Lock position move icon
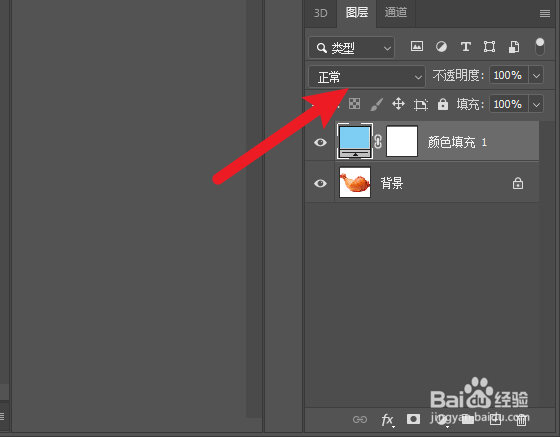The width and height of the screenshot is (560, 437). coord(398,104)
